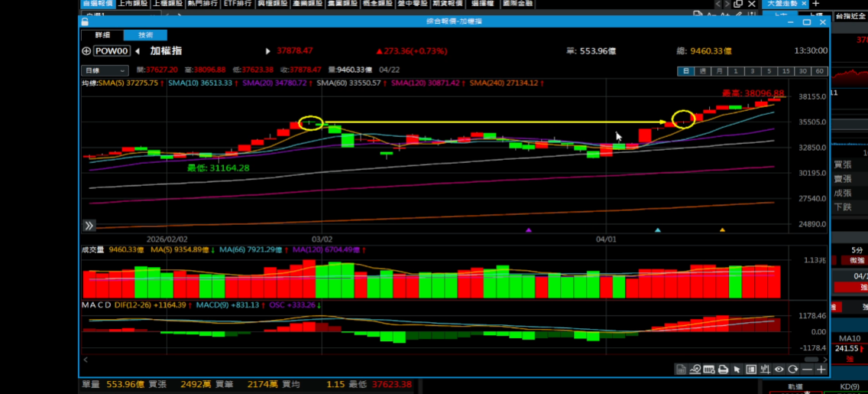Click the horizontal scrollbar thumb below the MACD chart

pyautogui.click(x=451, y=359)
